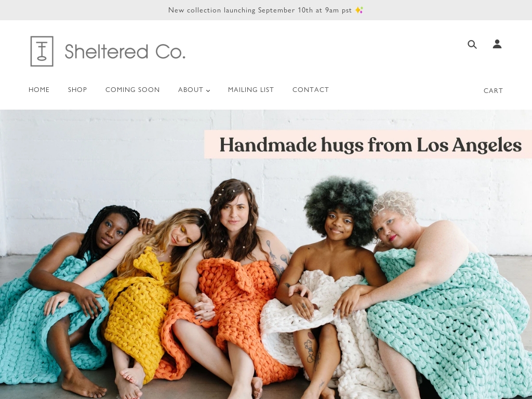This screenshot has width=532, height=399.
Task: Expand the ABOUT dropdown menu
Action: (194, 89)
